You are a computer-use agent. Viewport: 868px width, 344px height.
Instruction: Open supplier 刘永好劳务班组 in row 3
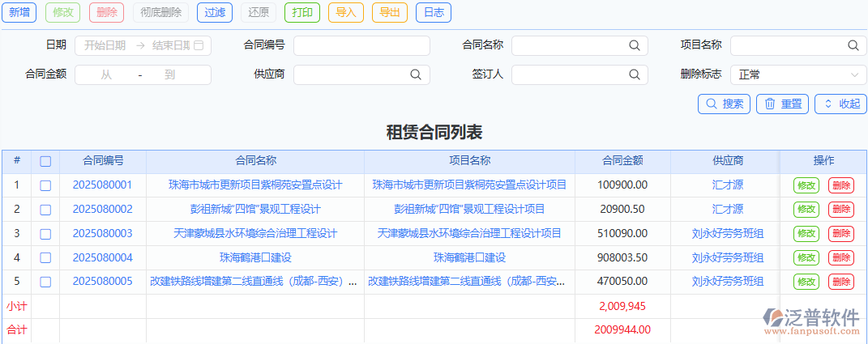pyautogui.click(x=728, y=234)
